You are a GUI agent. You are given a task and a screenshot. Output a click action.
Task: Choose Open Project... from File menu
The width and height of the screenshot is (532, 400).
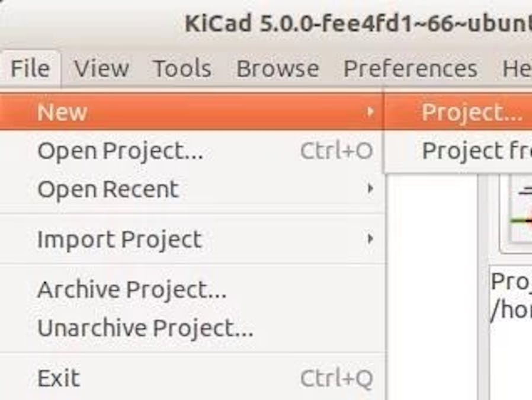pyautogui.click(x=120, y=151)
